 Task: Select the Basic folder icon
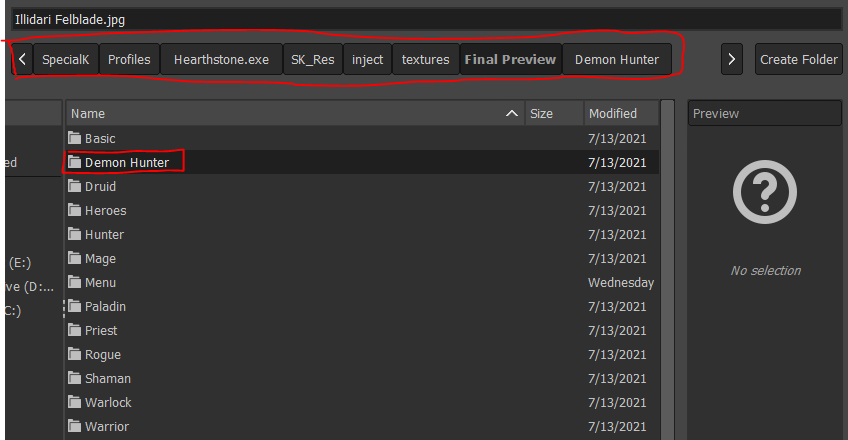pyautogui.click(x=75, y=139)
